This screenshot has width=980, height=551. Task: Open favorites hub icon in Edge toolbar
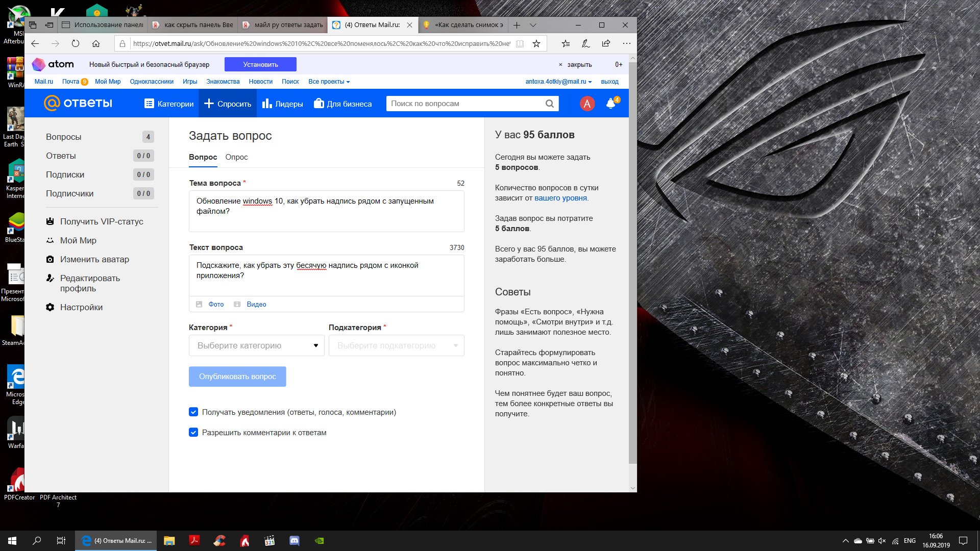tap(566, 44)
